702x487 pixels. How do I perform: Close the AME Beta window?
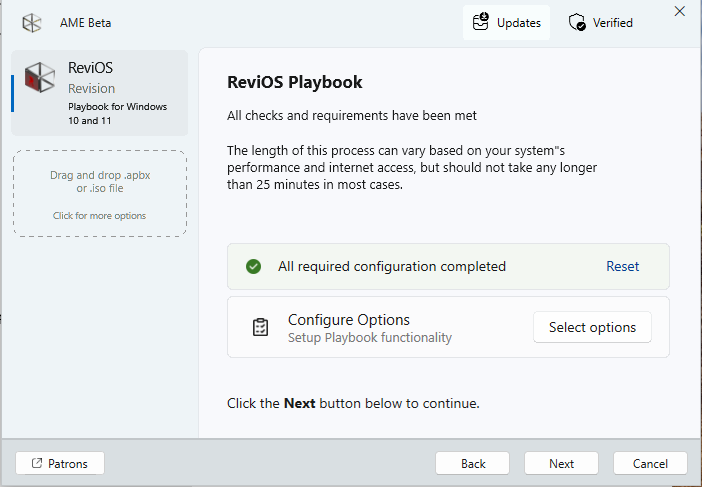680,11
